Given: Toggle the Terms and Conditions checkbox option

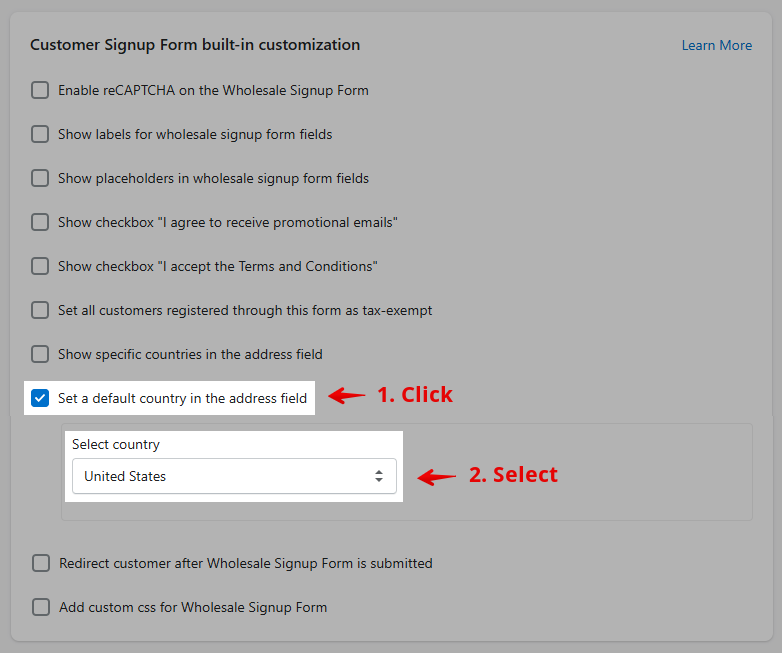Looking at the screenshot, I should click(x=40, y=266).
